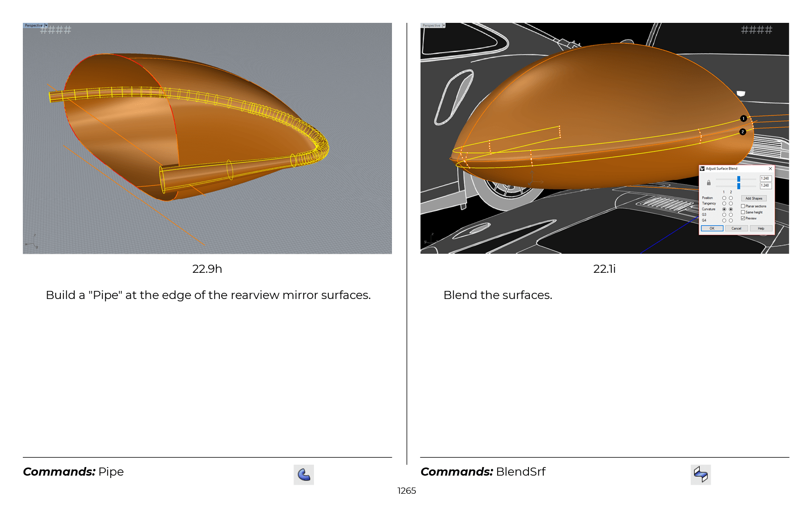
Task: Click the lock icon in the blend dialog
Action: coord(709,183)
